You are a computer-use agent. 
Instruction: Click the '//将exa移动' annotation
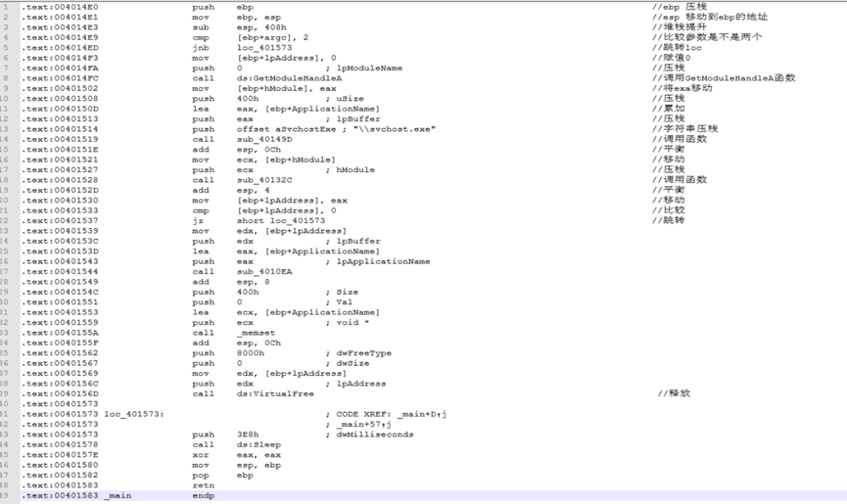pos(682,88)
